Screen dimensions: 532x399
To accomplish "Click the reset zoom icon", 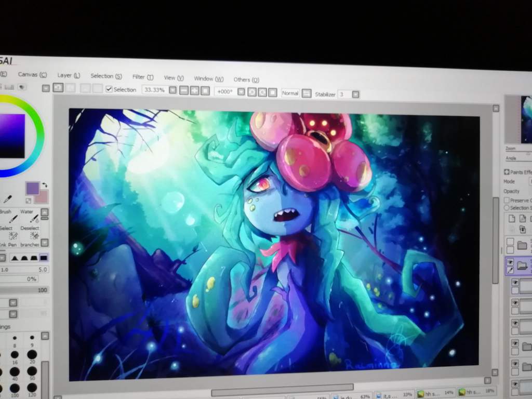I will [205, 91].
